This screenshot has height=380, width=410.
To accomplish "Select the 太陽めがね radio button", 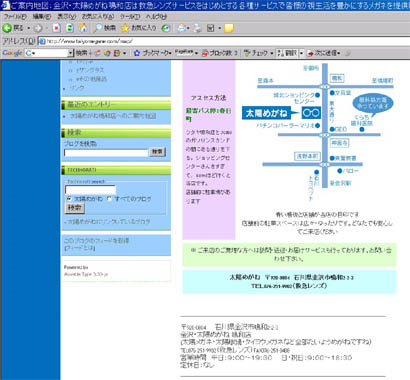I will [x=69, y=199].
